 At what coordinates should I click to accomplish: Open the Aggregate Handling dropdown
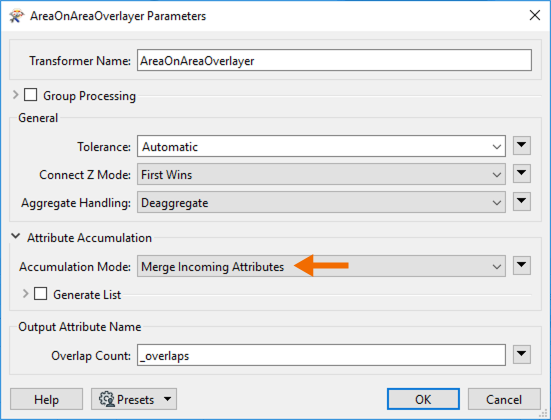pyautogui.click(x=321, y=202)
